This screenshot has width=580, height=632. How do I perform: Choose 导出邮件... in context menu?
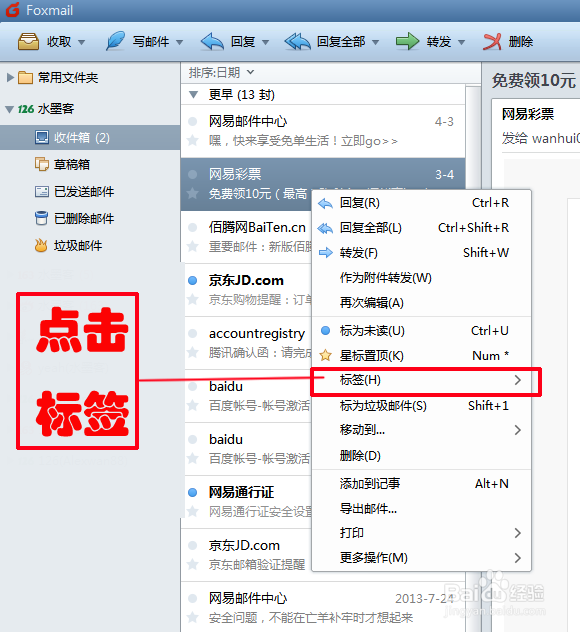[x=422, y=509]
